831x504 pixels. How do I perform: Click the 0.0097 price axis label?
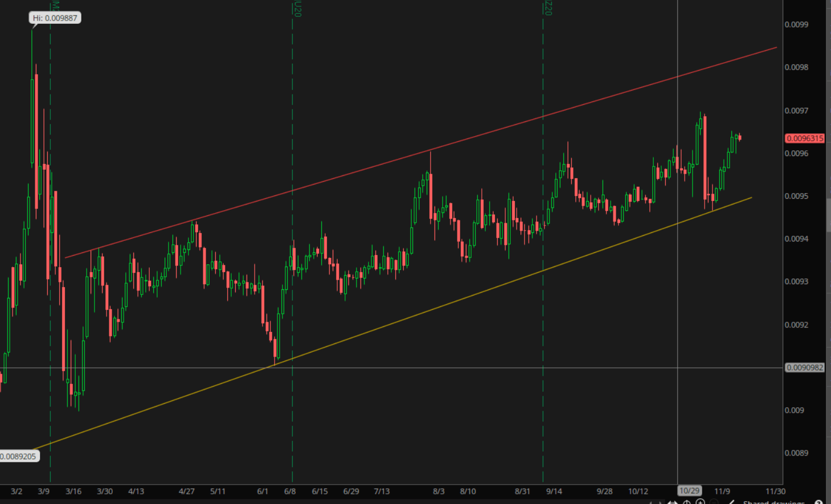(x=796, y=110)
